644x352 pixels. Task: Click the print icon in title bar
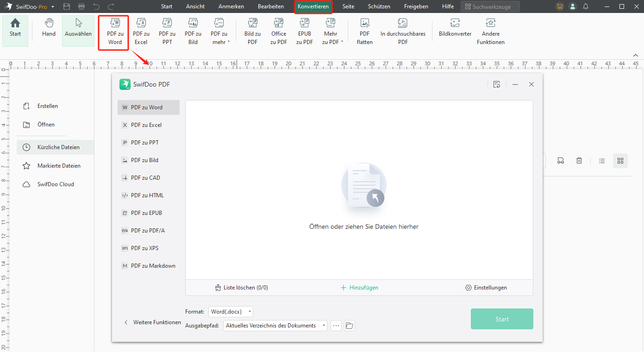pyautogui.click(x=81, y=6)
